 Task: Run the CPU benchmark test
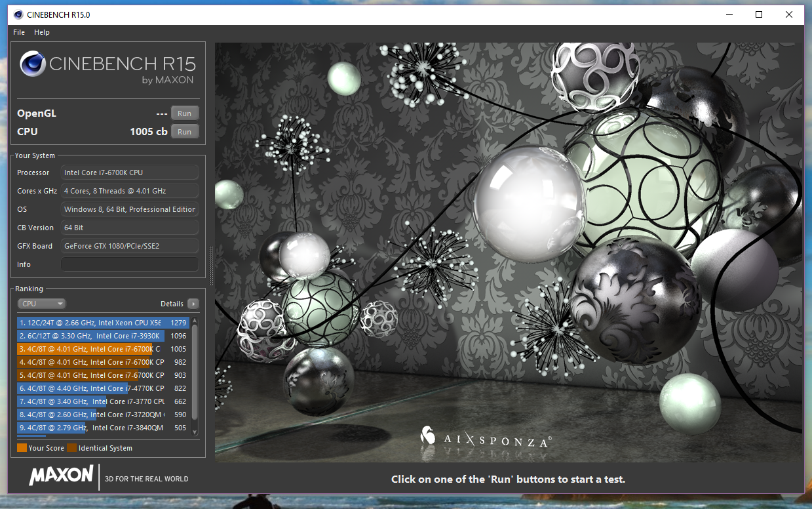[185, 132]
